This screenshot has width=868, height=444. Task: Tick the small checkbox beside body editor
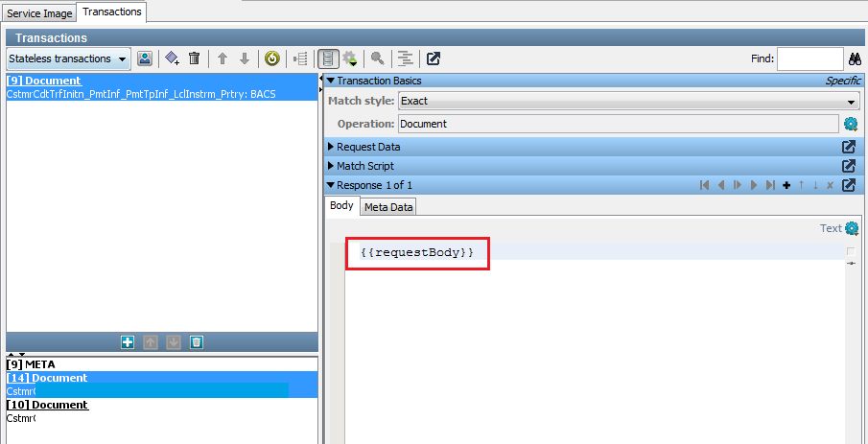(851, 251)
